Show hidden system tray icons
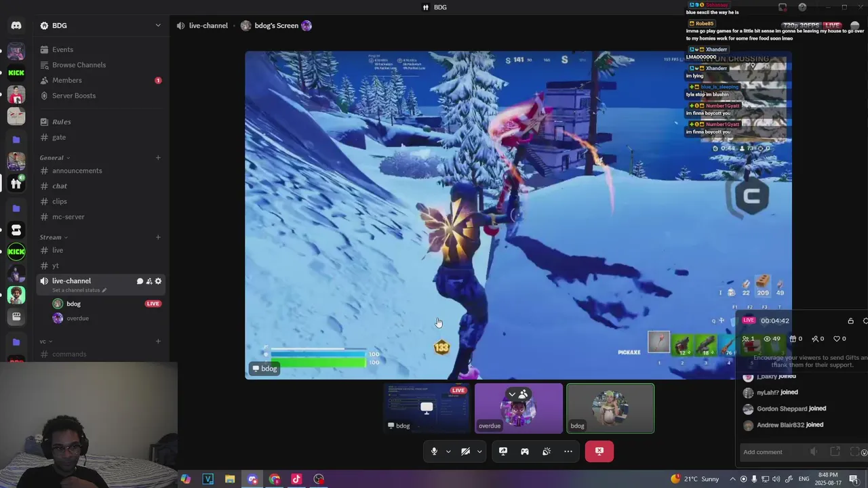The width and height of the screenshot is (868, 488). (732, 479)
